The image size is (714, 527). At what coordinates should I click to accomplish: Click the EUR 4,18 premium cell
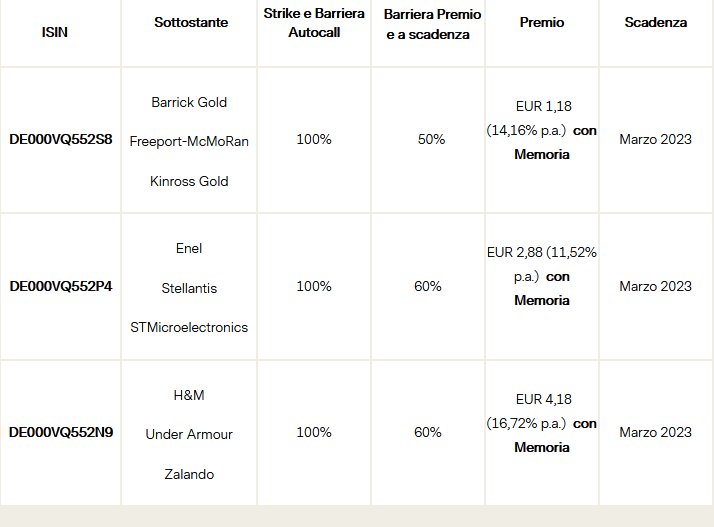pos(542,424)
